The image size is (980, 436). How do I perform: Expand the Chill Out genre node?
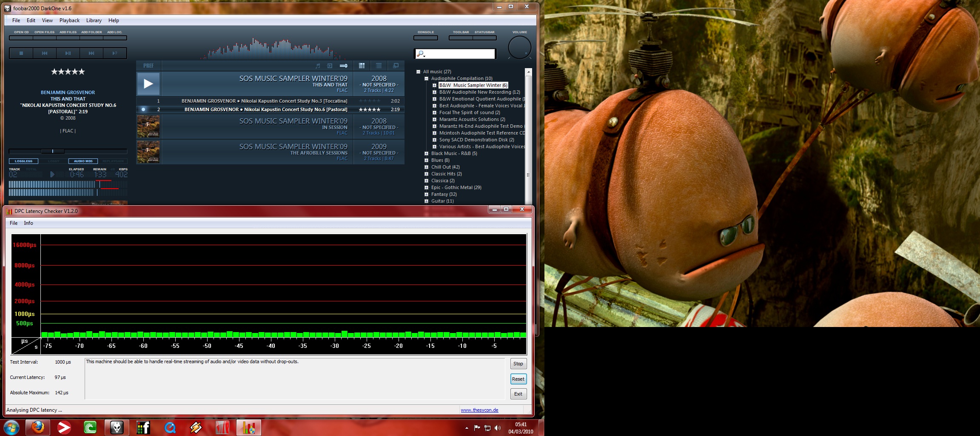coord(426,167)
